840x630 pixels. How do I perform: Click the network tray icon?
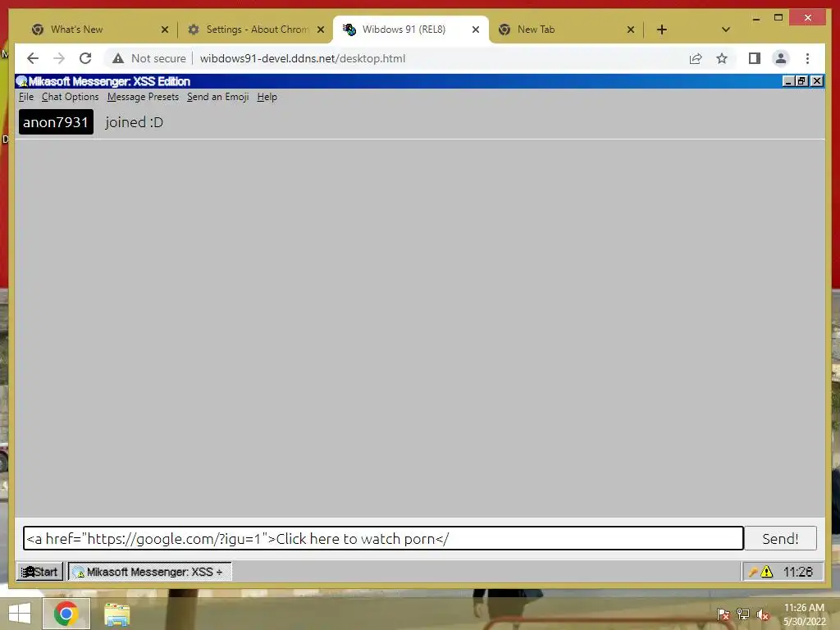tap(743, 614)
